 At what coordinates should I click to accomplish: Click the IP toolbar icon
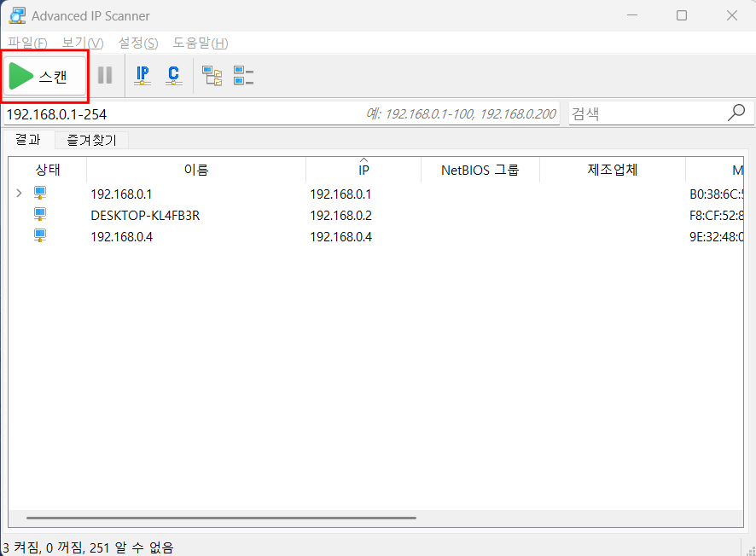point(142,76)
